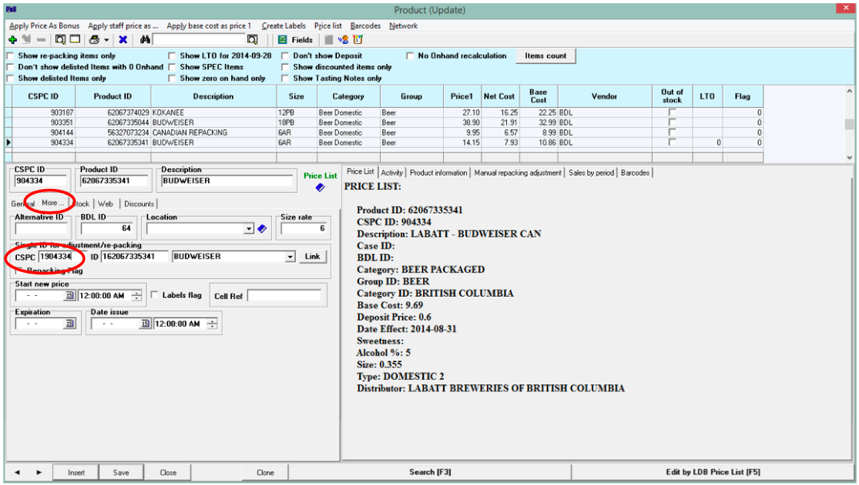Click the blue X delete icon

pyautogui.click(x=123, y=40)
